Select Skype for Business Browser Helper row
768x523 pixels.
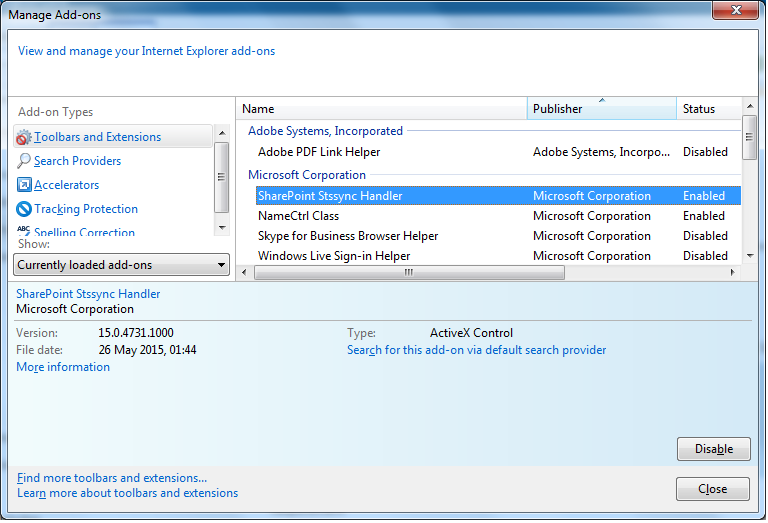coord(498,236)
